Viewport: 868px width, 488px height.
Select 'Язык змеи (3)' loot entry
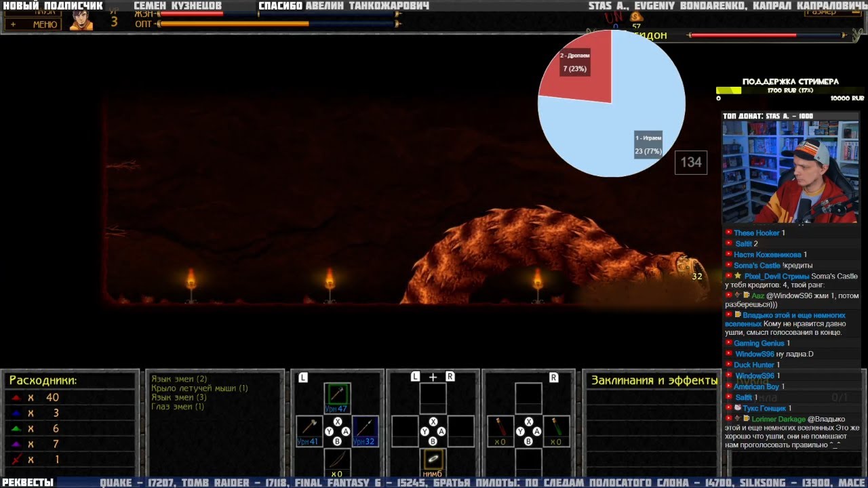(x=179, y=397)
